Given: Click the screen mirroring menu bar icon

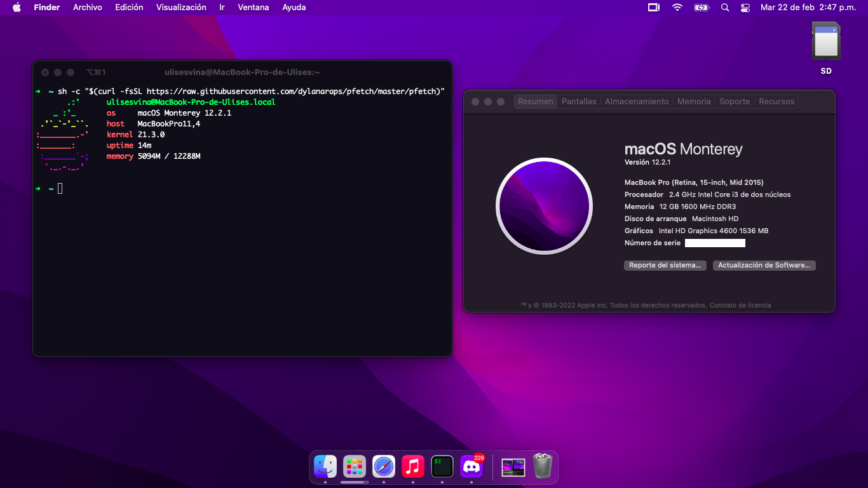Looking at the screenshot, I should [x=654, y=8].
